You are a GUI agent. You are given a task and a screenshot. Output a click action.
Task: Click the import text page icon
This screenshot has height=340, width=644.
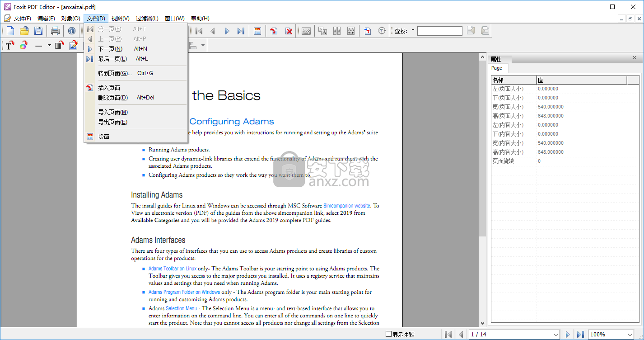tap(368, 31)
